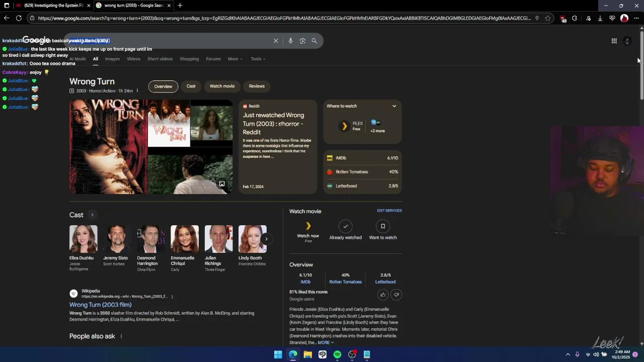Viewport: 644px width, 362px height.
Task: Click the address bar URL field
Action: pyautogui.click(x=284, y=18)
